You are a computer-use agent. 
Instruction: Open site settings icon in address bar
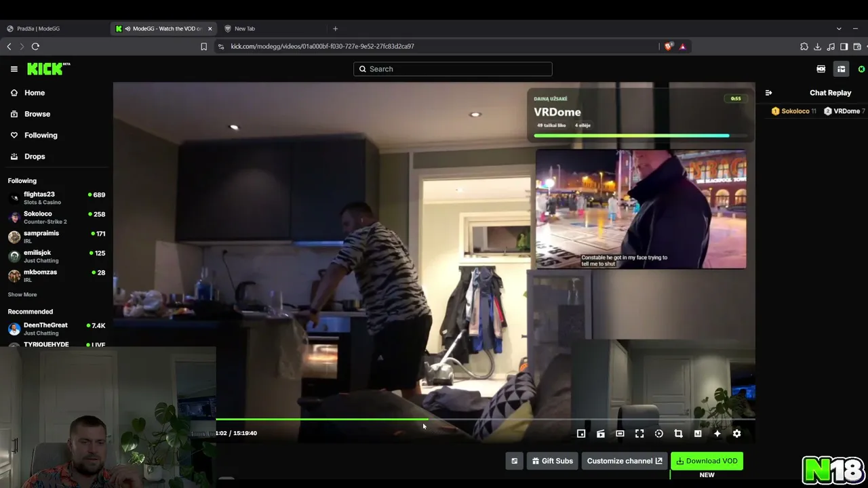click(221, 46)
